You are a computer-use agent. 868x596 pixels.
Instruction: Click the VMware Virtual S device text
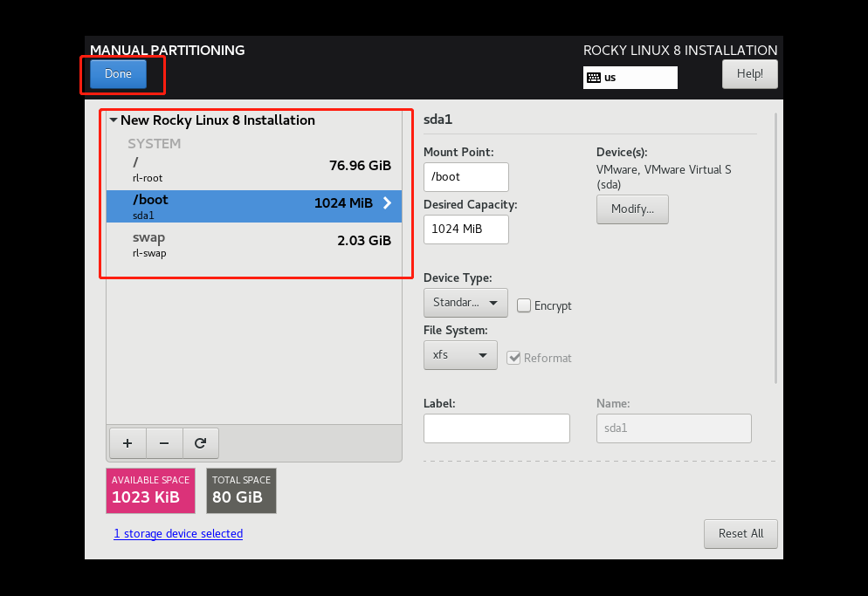pos(664,177)
